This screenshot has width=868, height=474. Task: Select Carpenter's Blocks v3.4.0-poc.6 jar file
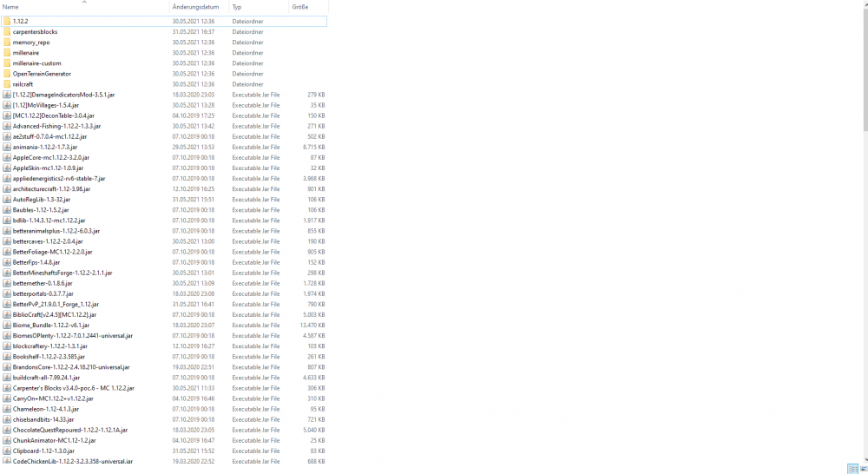(74, 388)
